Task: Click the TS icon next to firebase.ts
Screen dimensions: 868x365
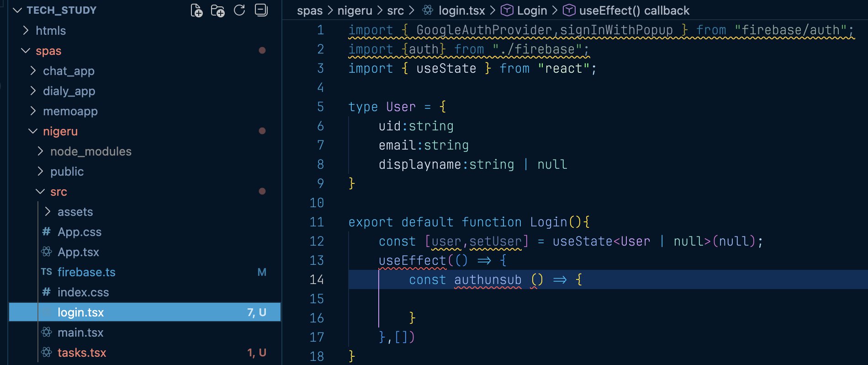Action: pyautogui.click(x=47, y=272)
